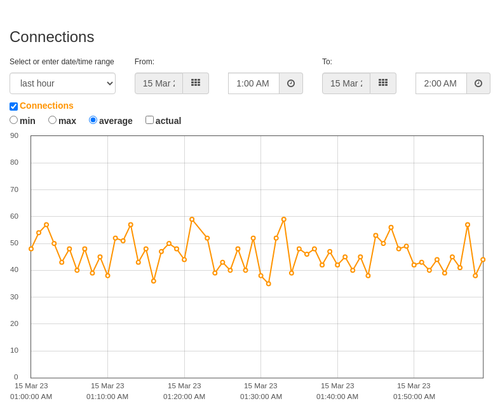Select the min radio button
The image size is (500, 403).
(13, 120)
